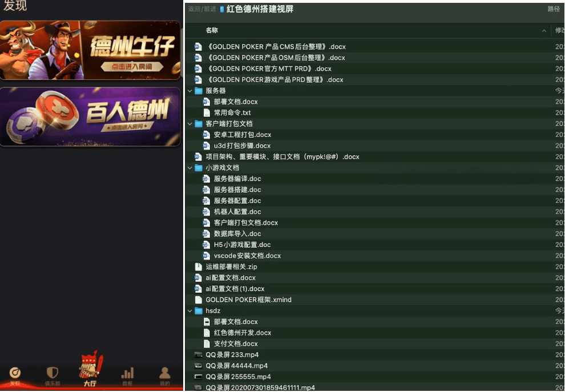
Task: Click the text file icon for 常用命令.txt
Action: coord(207,113)
